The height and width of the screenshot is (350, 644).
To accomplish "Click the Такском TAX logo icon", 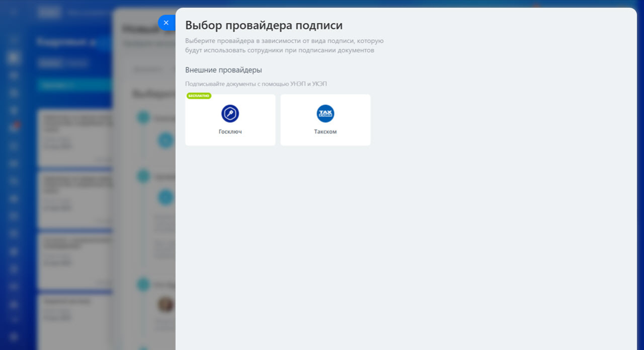I will point(326,113).
